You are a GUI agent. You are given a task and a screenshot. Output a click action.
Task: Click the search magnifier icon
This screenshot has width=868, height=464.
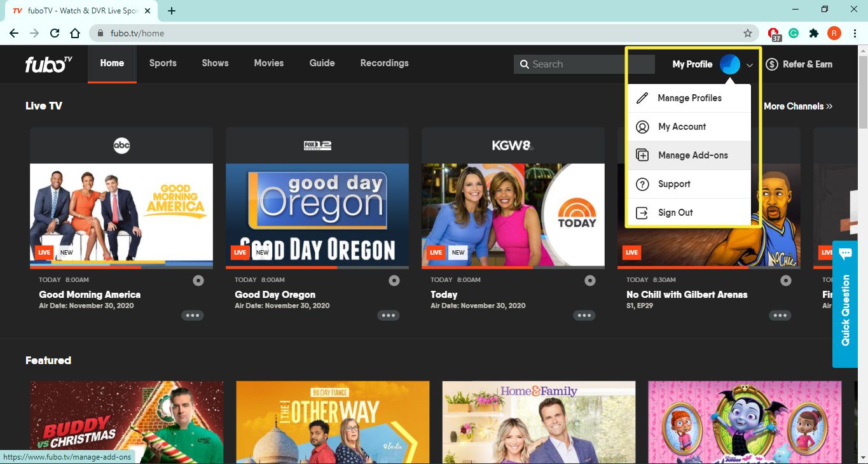tap(525, 64)
